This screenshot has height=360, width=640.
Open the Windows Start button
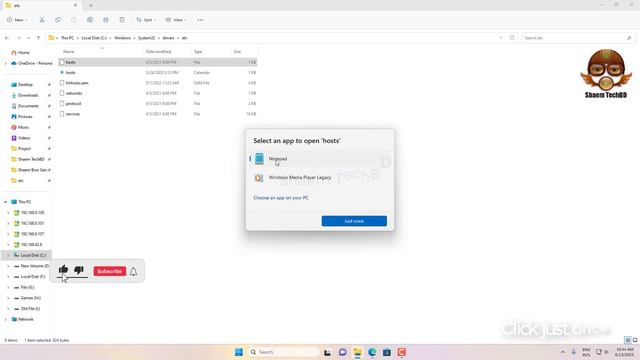click(x=239, y=352)
